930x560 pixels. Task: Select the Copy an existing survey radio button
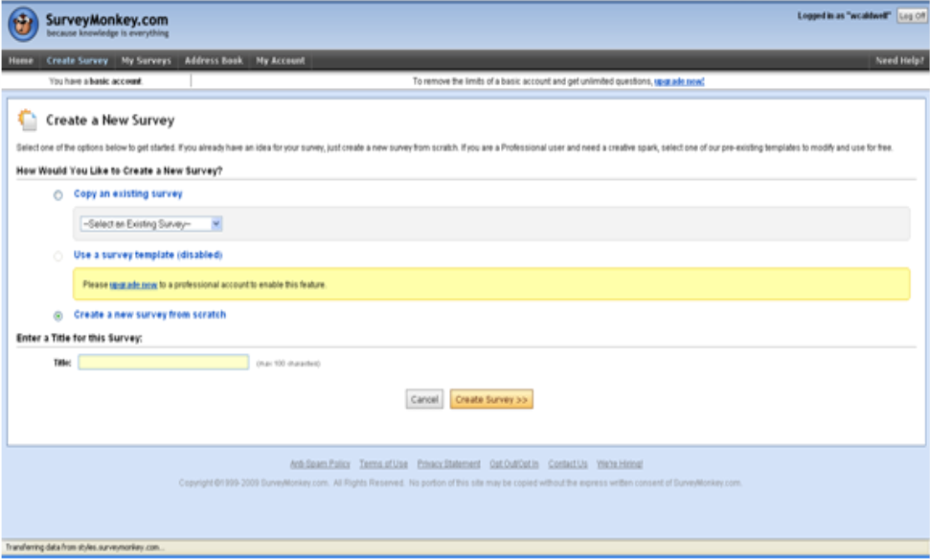pos(58,194)
